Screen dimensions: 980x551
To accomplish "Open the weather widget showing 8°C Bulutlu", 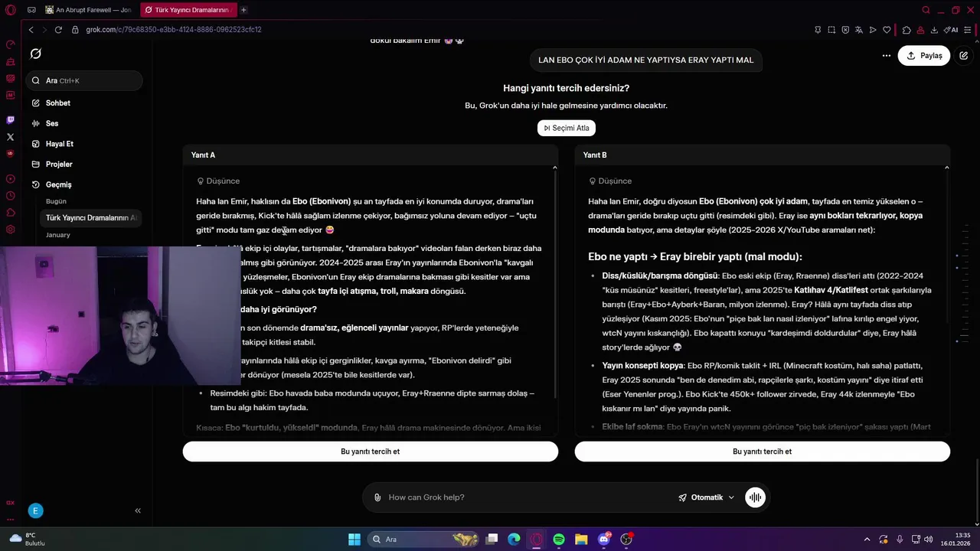I will tap(27, 540).
